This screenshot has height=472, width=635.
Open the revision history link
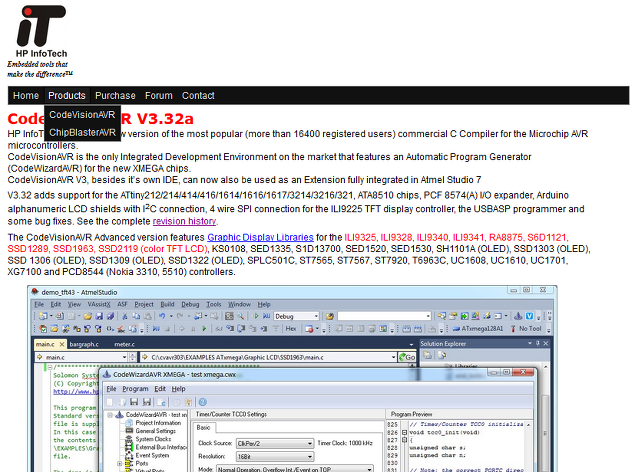pos(184,221)
